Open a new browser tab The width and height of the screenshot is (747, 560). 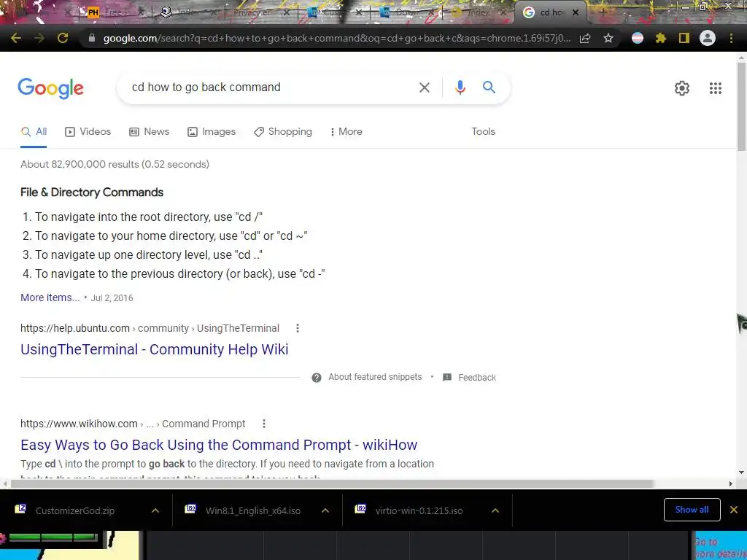click(602, 12)
